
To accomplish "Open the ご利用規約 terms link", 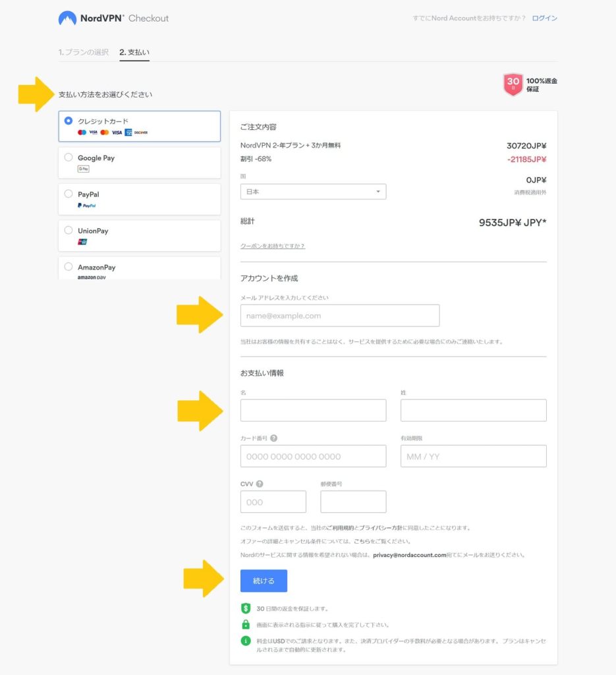I will 341,528.
